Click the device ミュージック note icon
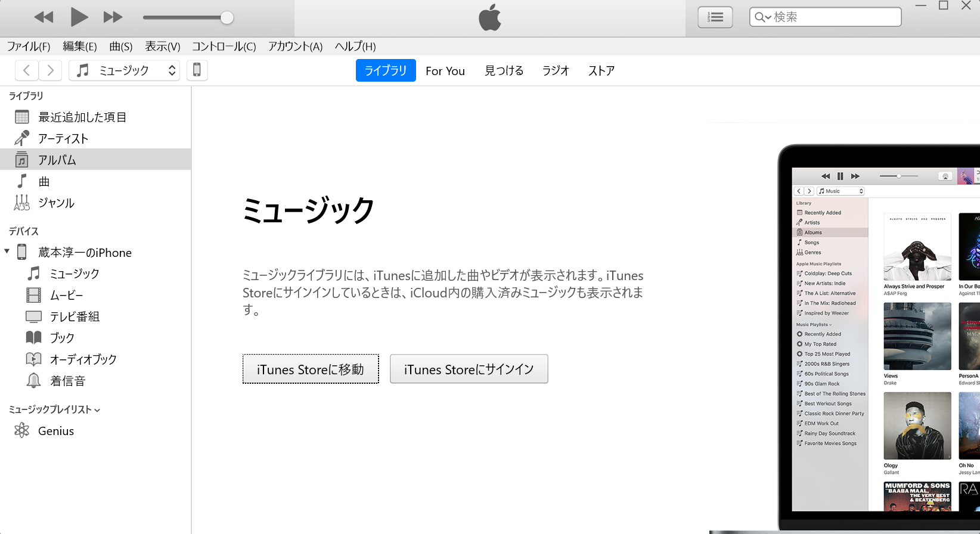Viewport: 980px width, 534px height. tap(34, 274)
